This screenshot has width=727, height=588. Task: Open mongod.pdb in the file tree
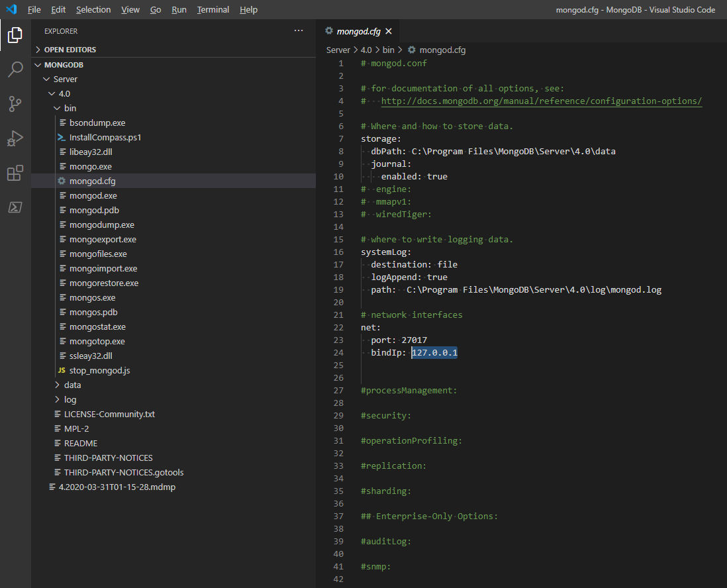tap(173, 210)
